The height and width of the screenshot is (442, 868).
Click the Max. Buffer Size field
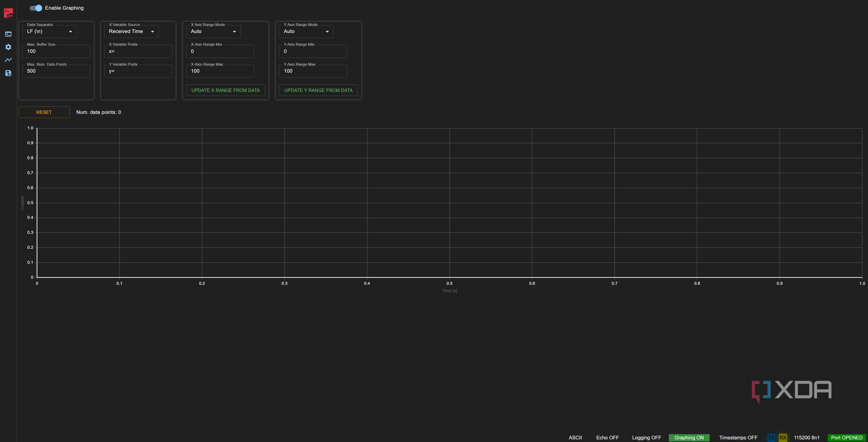tap(57, 51)
